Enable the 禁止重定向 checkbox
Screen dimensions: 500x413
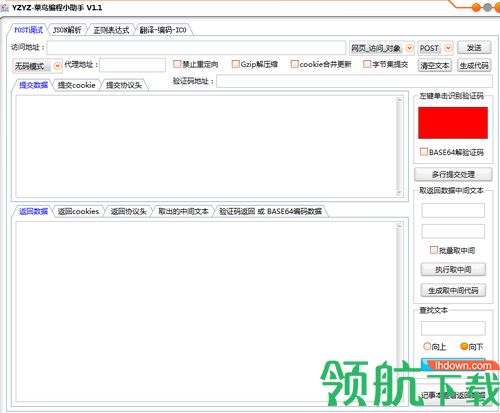coord(177,64)
